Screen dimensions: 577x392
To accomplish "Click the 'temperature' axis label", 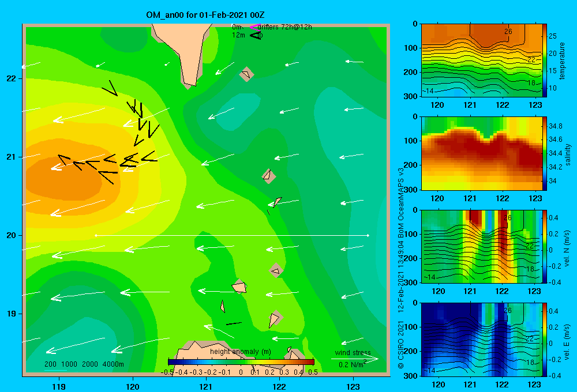I will pos(562,61).
